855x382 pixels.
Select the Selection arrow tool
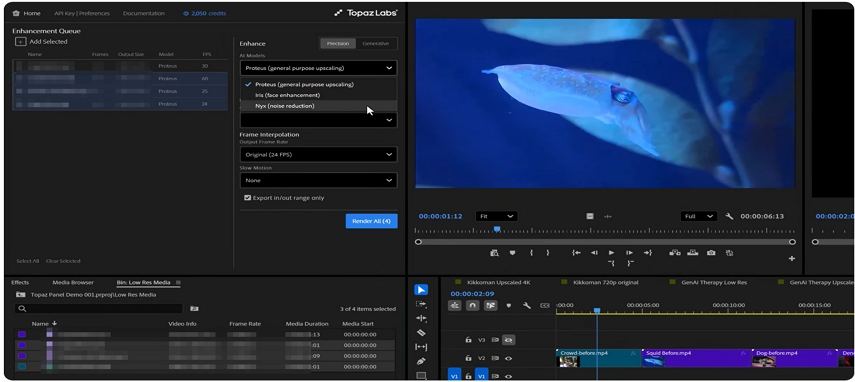(421, 290)
